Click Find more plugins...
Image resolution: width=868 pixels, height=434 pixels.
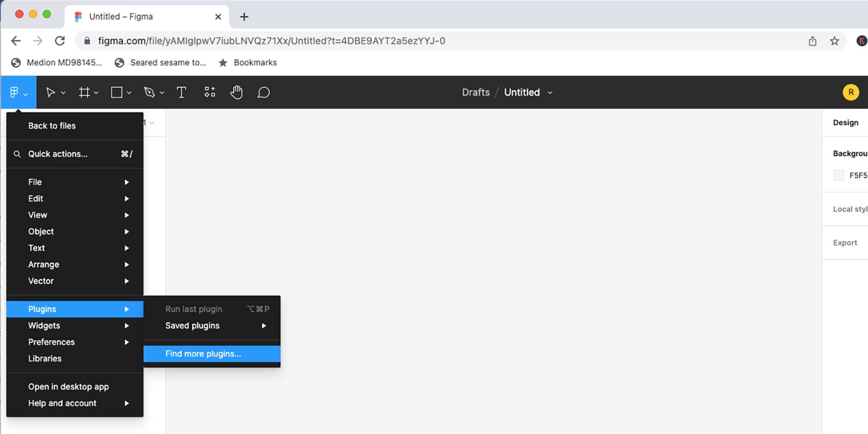212,354
